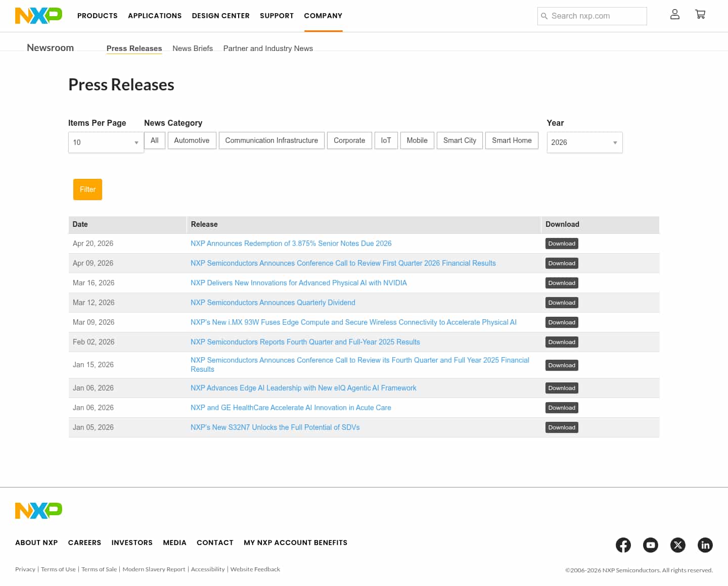This screenshot has height=586, width=728.
Task: Open My NXP Account Benefits link
Action: tap(296, 543)
